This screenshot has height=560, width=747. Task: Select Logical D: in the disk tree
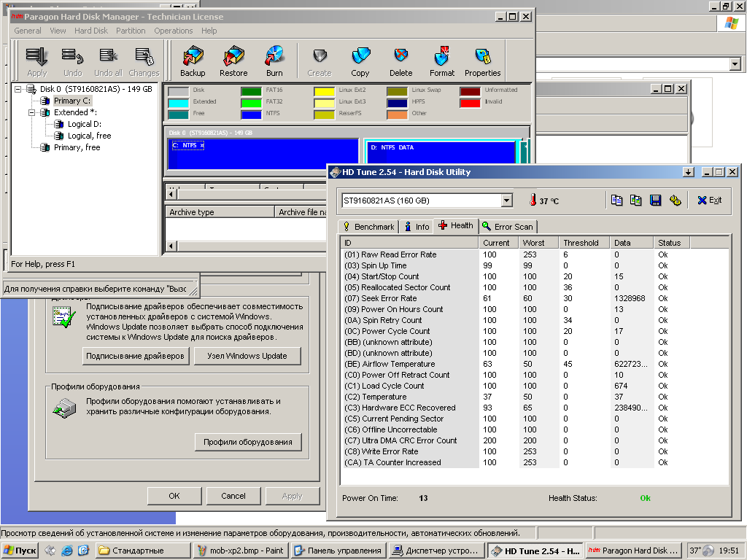(x=85, y=124)
